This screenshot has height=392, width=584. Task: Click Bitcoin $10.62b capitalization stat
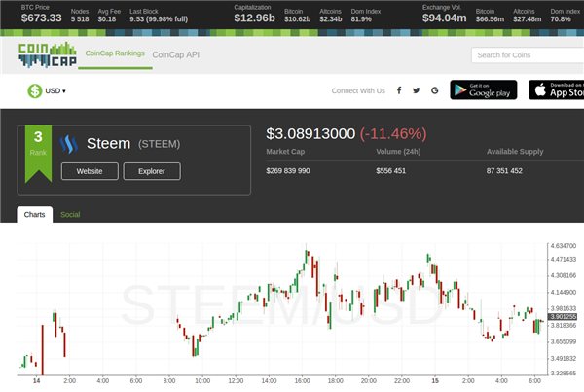297,16
